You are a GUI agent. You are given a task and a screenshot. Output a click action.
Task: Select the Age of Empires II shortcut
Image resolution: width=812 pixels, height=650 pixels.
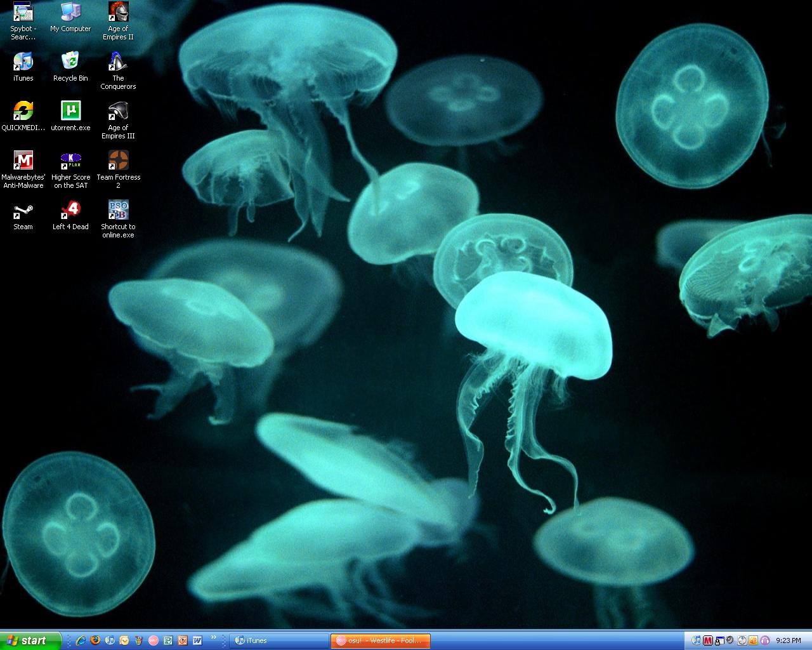tap(118, 21)
